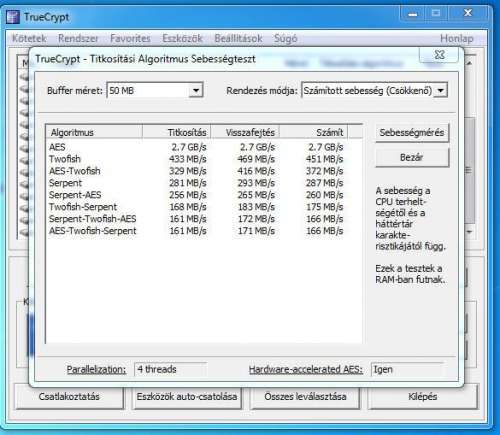Open the Beállítások menu
500x435 pixels.
tap(238, 38)
